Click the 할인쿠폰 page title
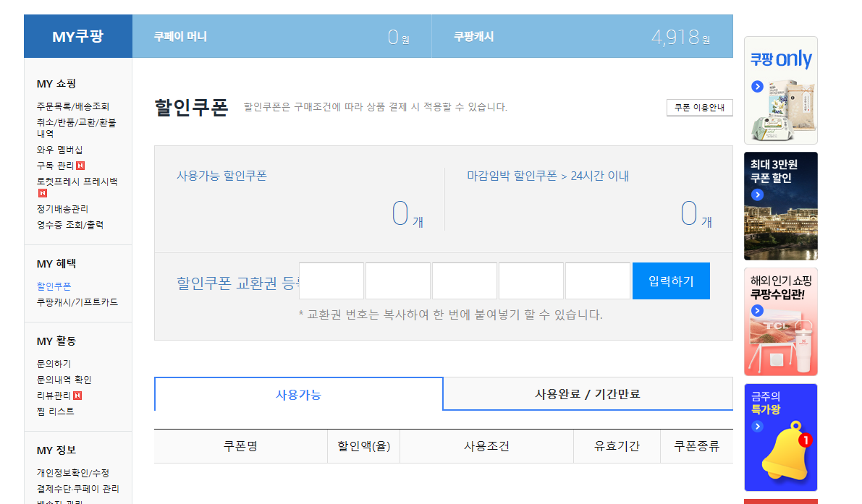Image resolution: width=862 pixels, height=504 pixels. pyautogui.click(x=191, y=107)
